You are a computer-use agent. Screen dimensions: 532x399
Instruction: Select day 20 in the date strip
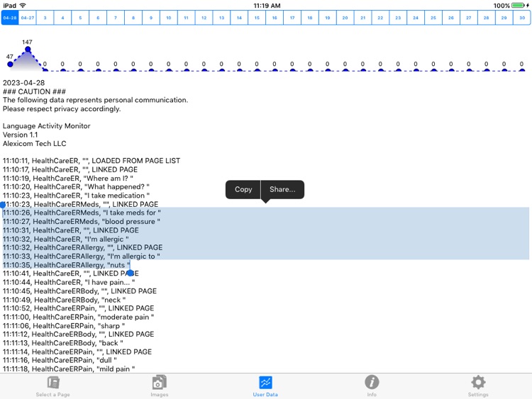[x=345, y=18]
